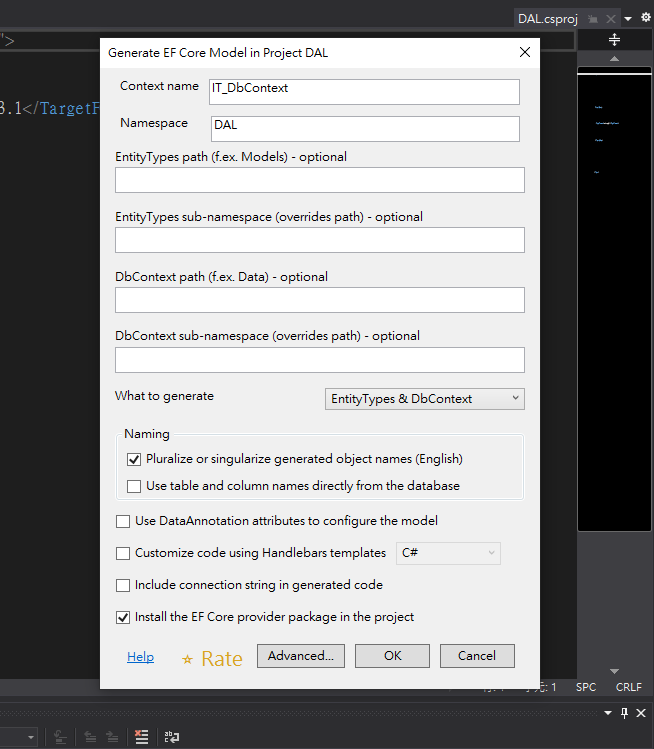Viewport: 654px width, 749px height.
Task: Click the Namespace input field
Action: (365, 129)
